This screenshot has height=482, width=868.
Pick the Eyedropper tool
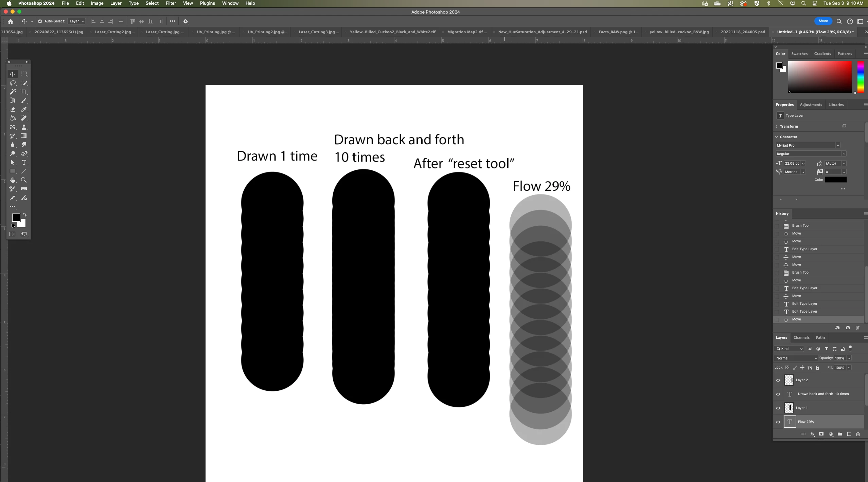(x=24, y=109)
